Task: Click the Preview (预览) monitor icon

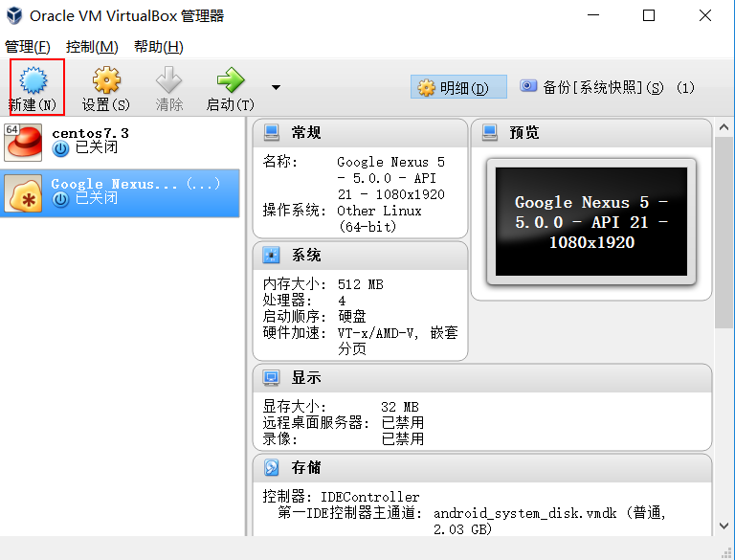Action: pyautogui.click(x=490, y=133)
